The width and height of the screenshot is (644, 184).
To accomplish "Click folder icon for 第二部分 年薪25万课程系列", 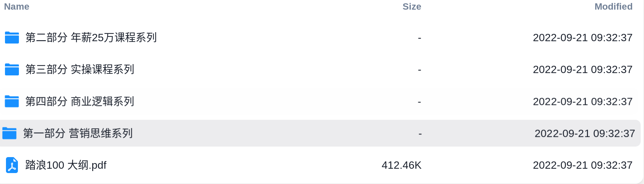I will click(x=12, y=38).
